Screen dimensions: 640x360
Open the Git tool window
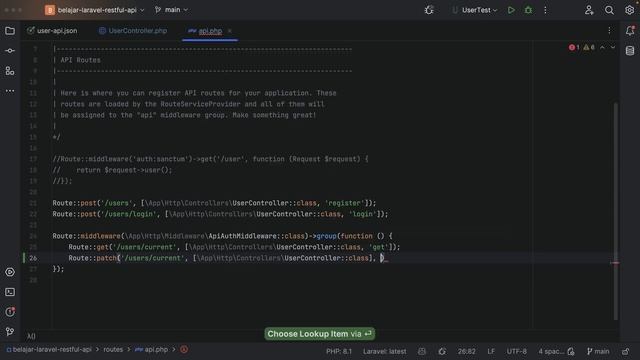[x=10, y=331]
